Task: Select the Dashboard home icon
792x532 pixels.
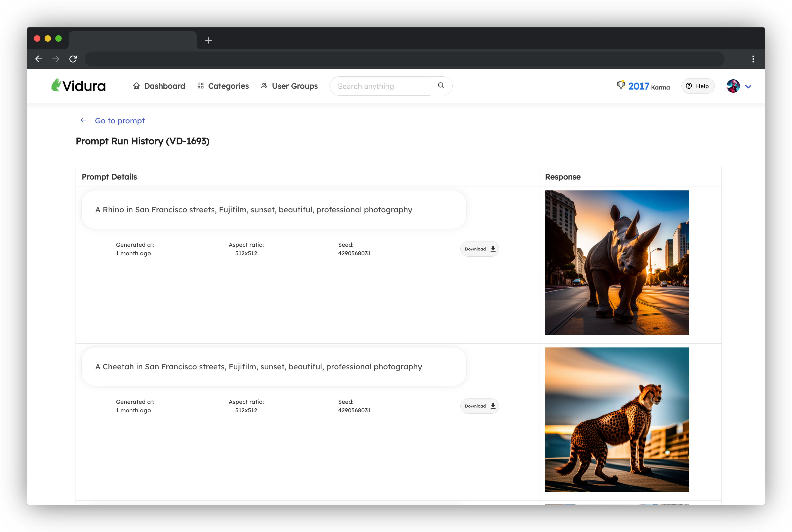Action: coord(137,86)
